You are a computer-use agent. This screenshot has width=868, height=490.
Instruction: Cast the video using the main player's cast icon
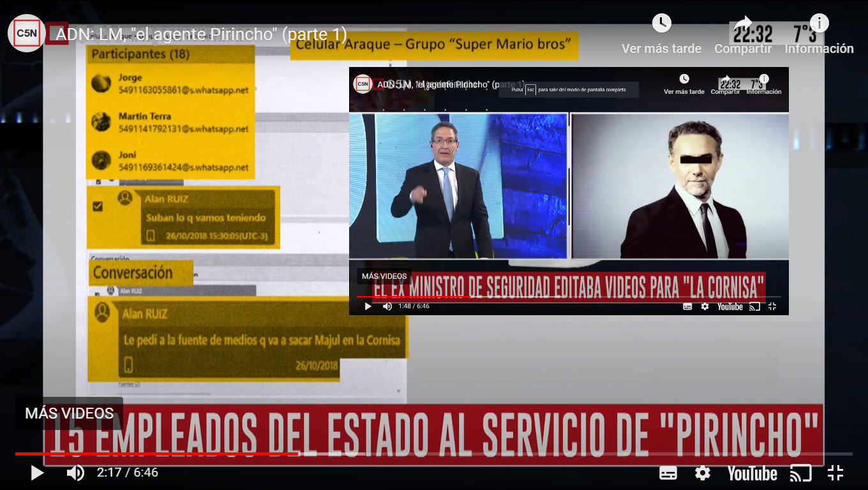point(800,473)
